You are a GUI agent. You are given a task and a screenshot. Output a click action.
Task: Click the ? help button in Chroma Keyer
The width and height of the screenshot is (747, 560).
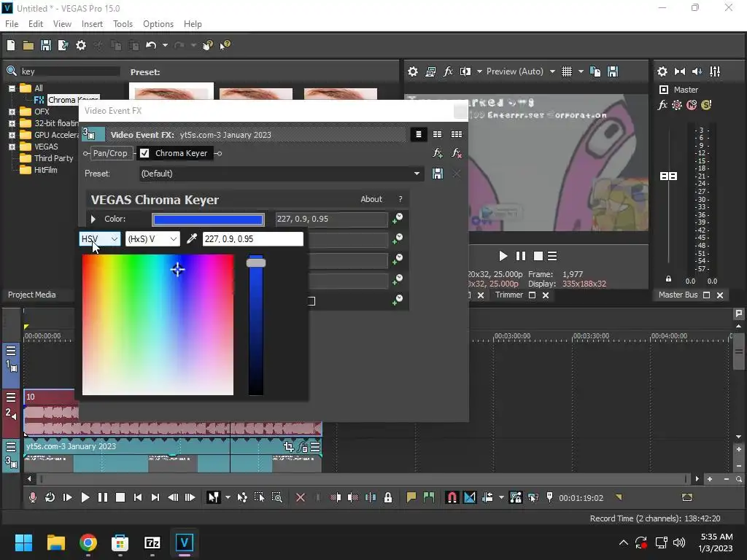[400, 199]
